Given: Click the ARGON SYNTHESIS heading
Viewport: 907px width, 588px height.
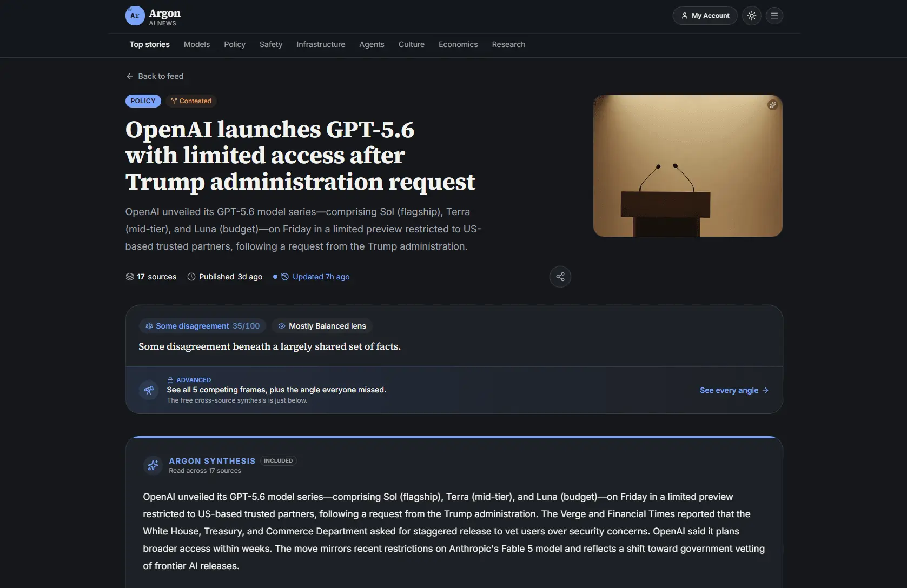Looking at the screenshot, I should tap(212, 461).
